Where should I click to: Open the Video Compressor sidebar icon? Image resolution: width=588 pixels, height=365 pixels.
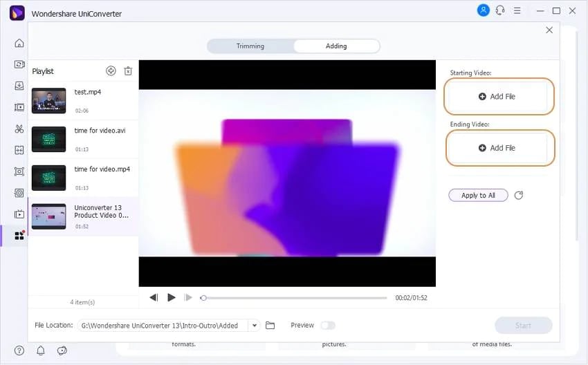19,107
